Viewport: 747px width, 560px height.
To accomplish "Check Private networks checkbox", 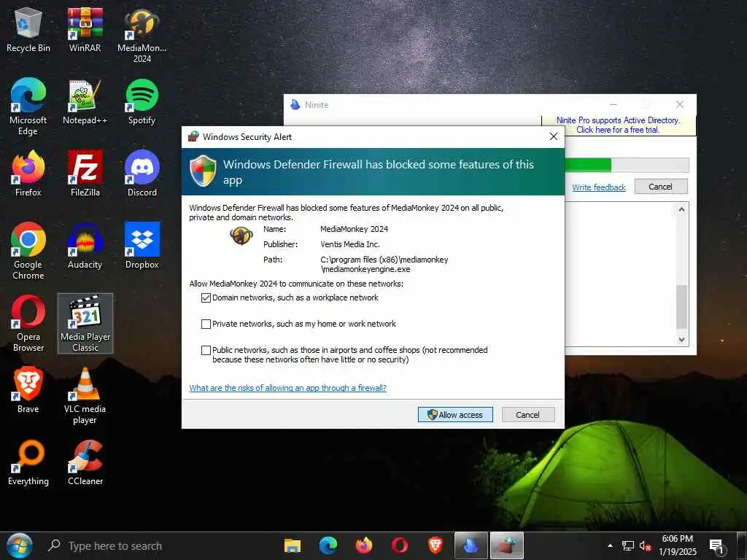I will coord(206,324).
